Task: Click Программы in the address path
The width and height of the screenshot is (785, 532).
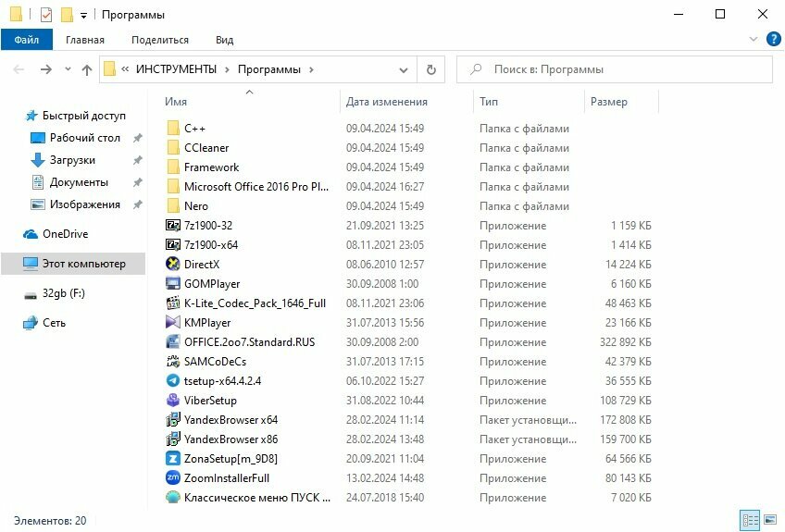Action: [269, 69]
